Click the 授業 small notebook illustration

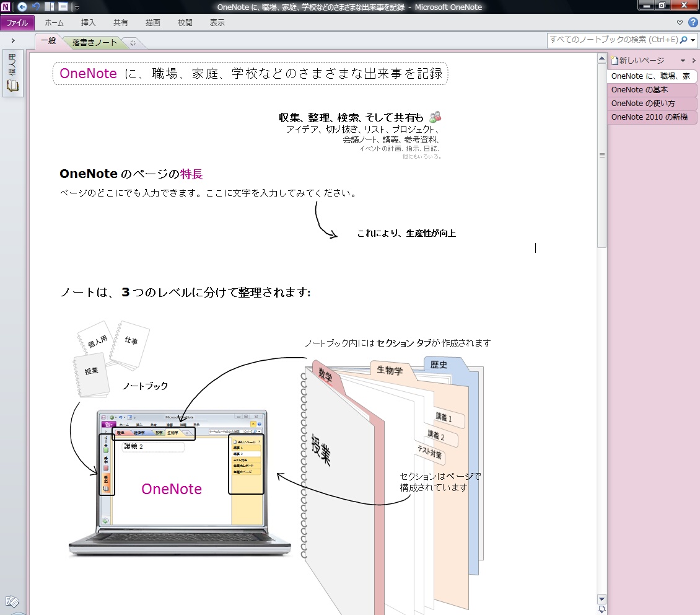pyautogui.click(x=92, y=375)
